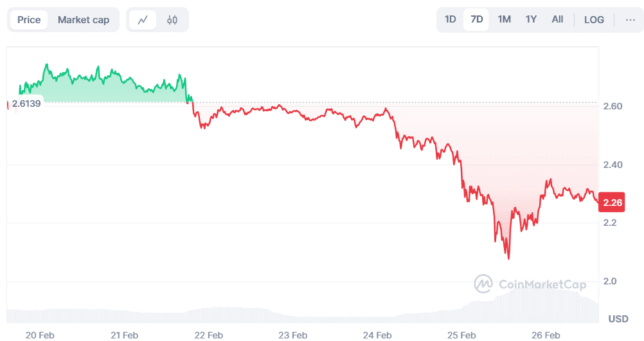Click the 24 Feb date marker
The width and height of the screenshot is (644, 341).
click(x=377, y=335)
